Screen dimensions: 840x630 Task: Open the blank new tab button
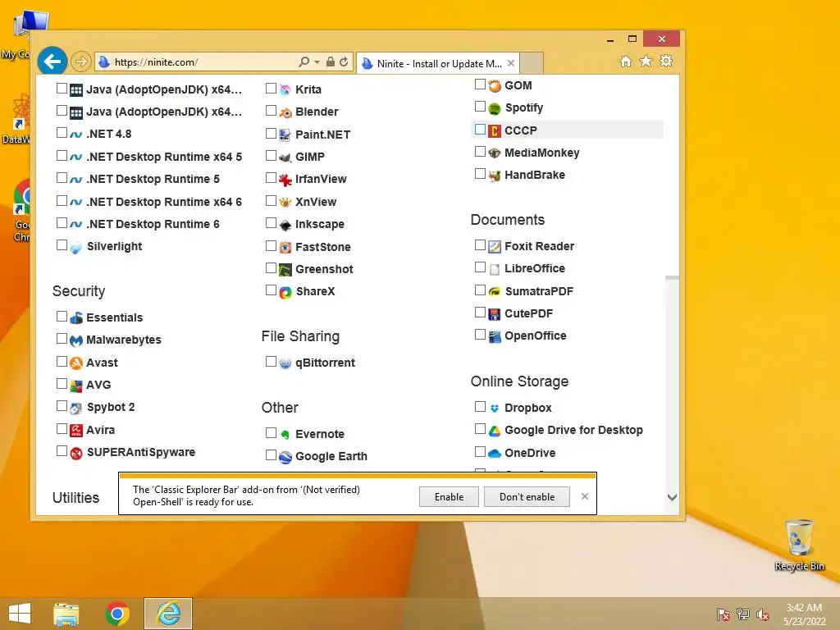click(532, 63)
